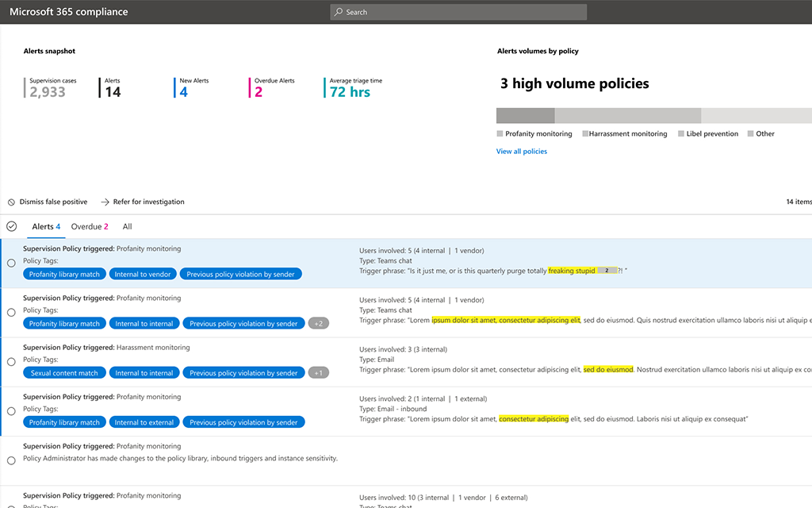Click the Dismiss false positive icon
Screen dimensions: 812x508
[x=11, y=202]
